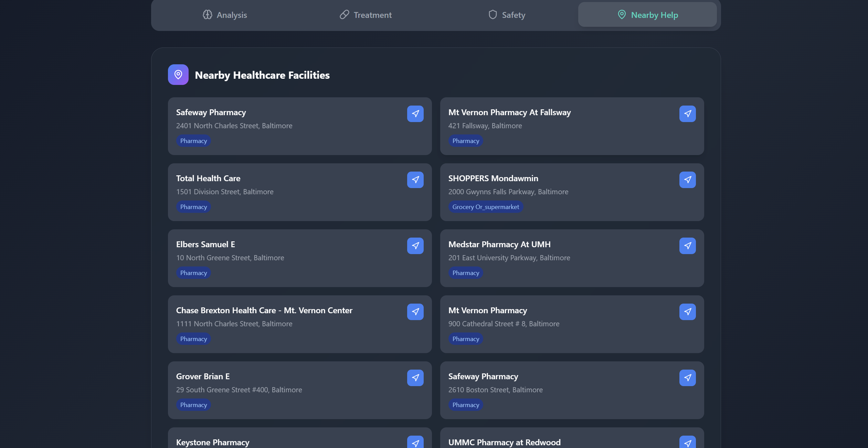The width and height of the screenshot is (868, 448).
Task: Select the Safety tab
Action: [x=507, y=15]
